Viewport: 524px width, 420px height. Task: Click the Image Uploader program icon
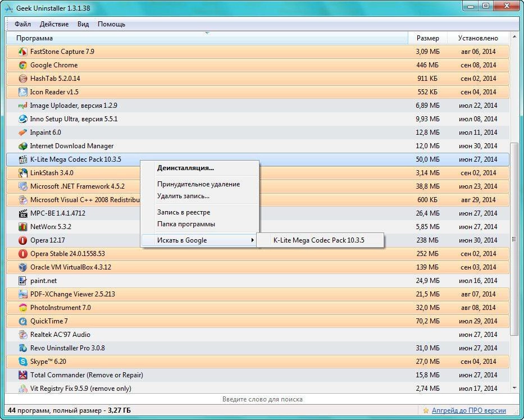click(22, 106)
